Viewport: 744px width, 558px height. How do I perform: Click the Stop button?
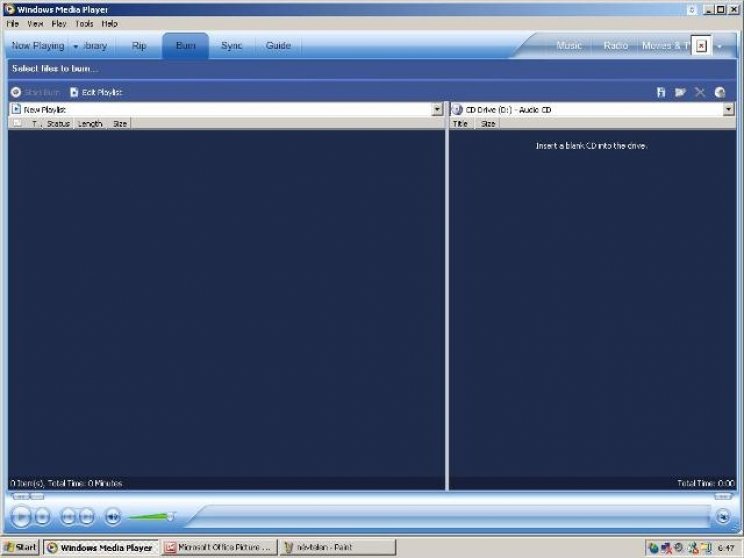tap(43, 517)
